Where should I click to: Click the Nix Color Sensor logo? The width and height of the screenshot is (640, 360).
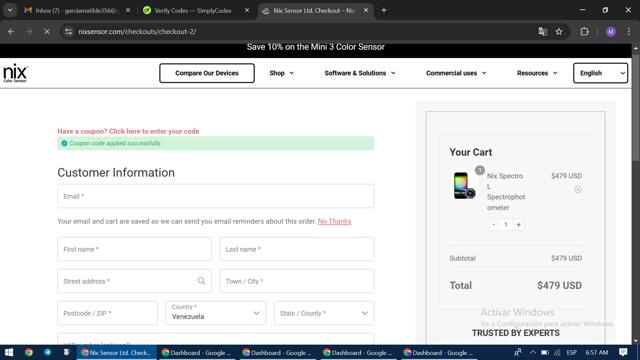pos(15,73)
